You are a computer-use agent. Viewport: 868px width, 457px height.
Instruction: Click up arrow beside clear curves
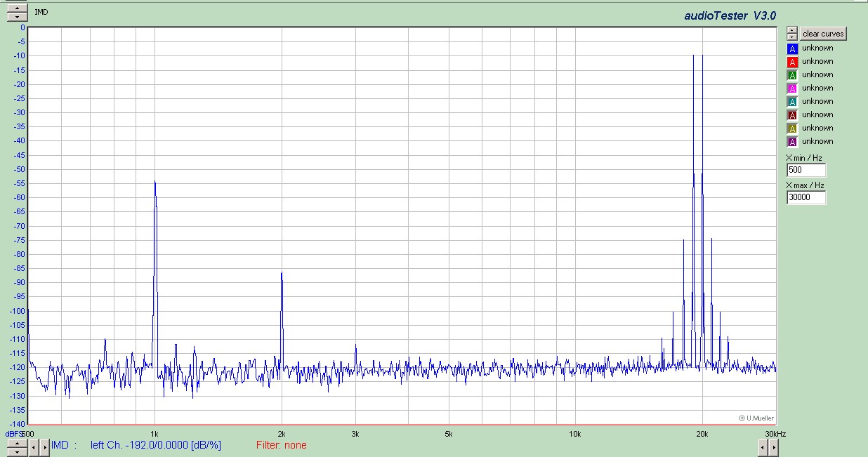pos(792,30)
